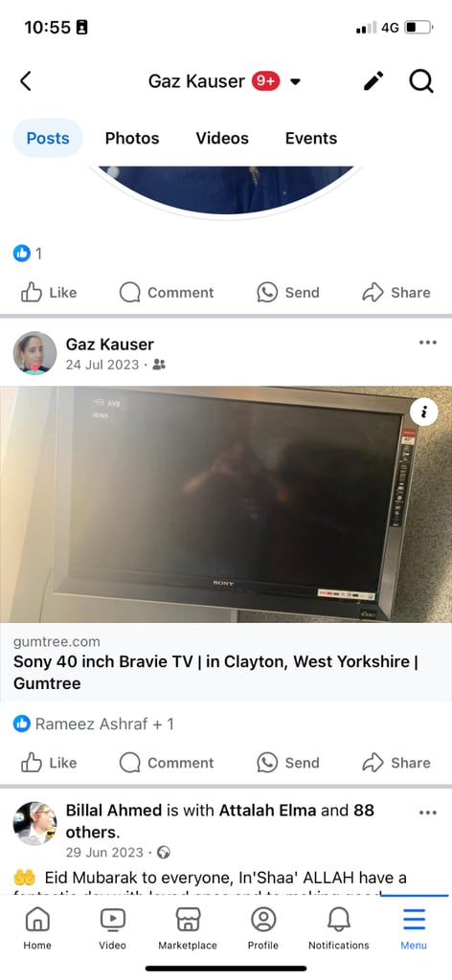This screenshot has height=980, width=452.
Task: Expand the Gaz Kauser profile dropdown arrow
Action: click(296, 82)
